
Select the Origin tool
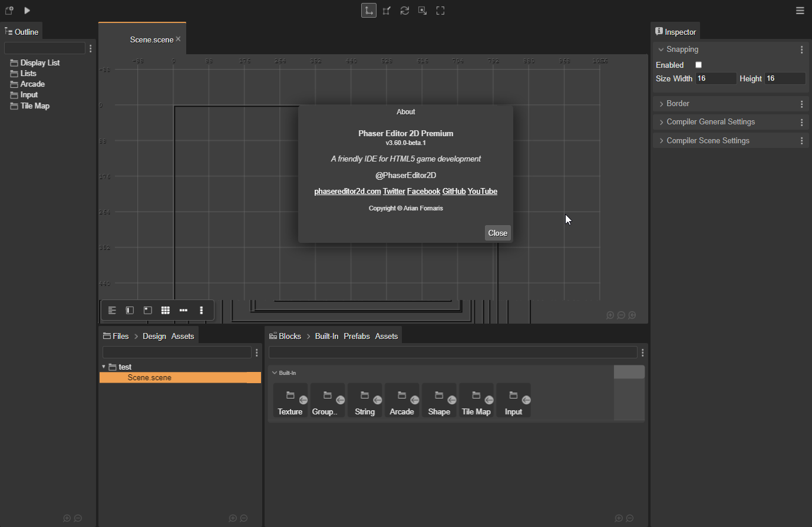tap(440, 10)
